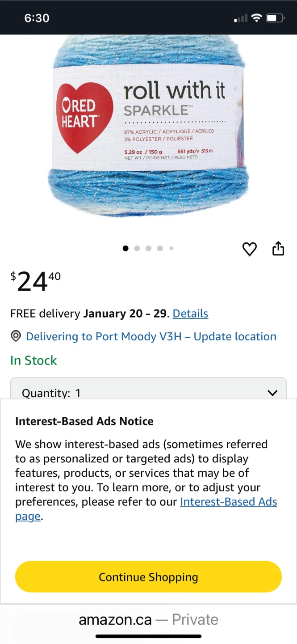Select the fourth image carousel dot

point(160,249)
